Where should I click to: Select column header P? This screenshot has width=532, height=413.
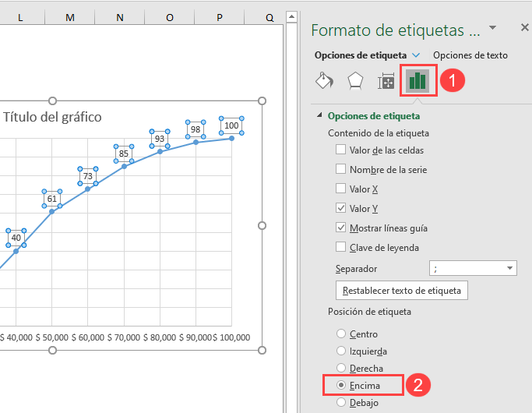pyautogui.click(x=220, y=17)
